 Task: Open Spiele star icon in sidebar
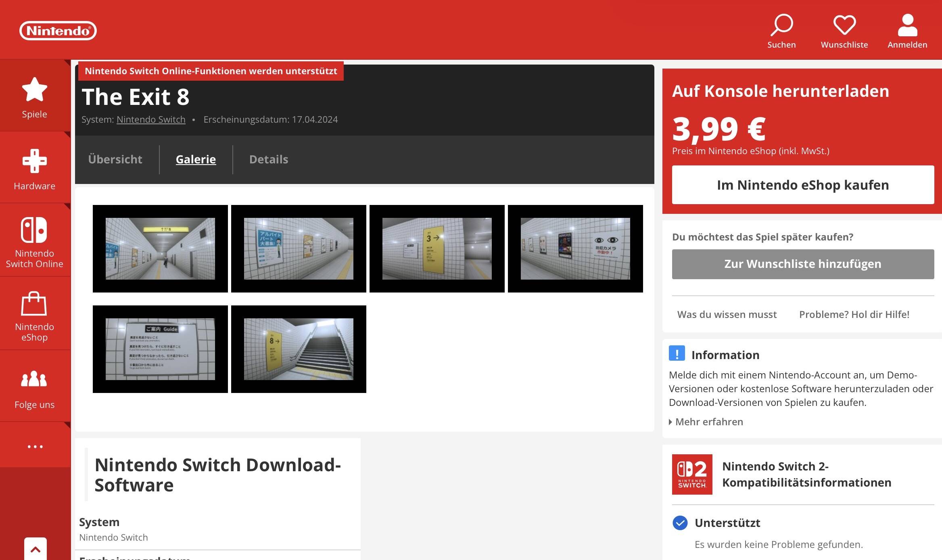click(35, 90)
